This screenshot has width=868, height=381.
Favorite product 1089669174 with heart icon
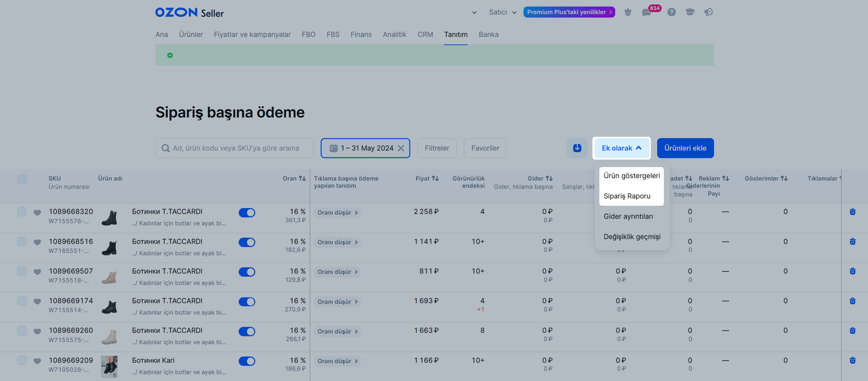click(37, 301)
